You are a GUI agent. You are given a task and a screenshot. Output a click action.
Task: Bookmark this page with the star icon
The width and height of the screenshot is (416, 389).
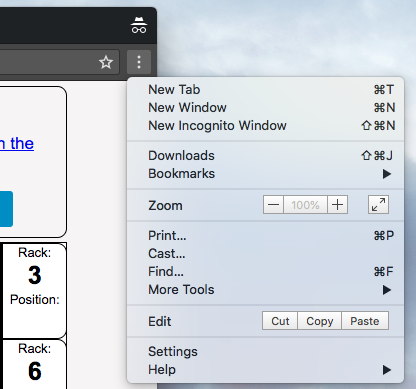click(x=106, y=62)
